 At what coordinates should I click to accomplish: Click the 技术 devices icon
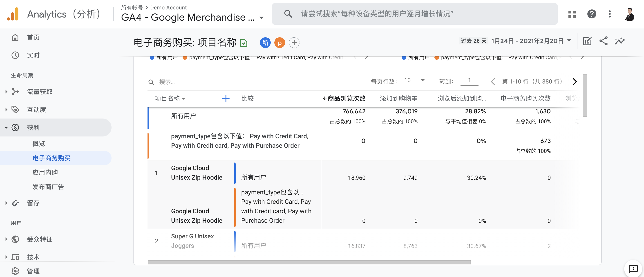point(15,257)
